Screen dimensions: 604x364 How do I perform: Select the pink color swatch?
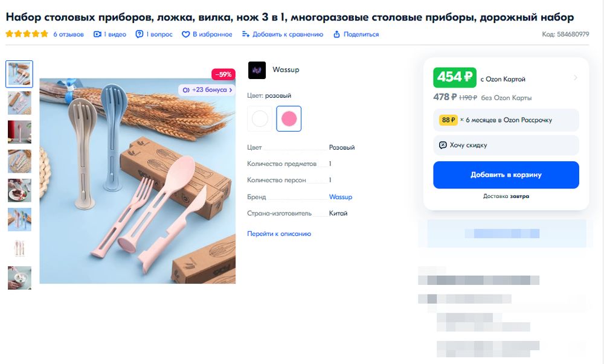[x=288, y=119]
